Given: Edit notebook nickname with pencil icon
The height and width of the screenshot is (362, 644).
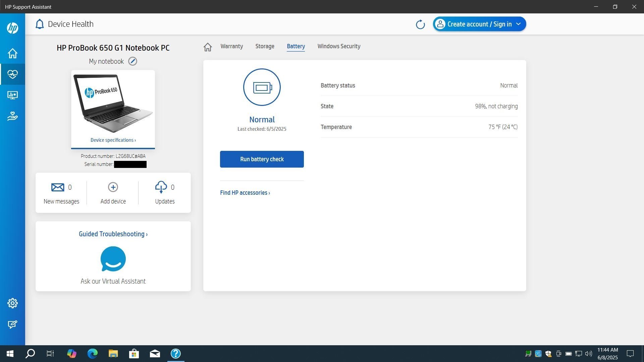Looking at the screenshot, I should (x=133, y=61).
